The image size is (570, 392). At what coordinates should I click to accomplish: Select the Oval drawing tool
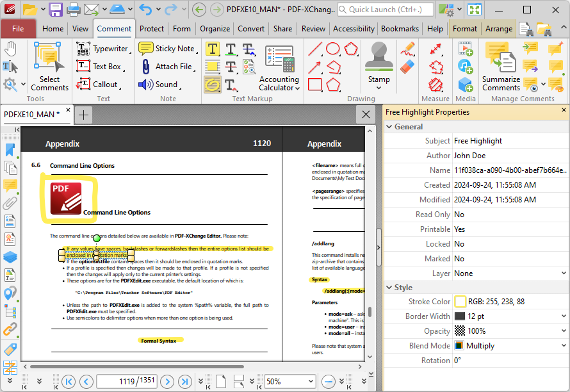(333, 49)
